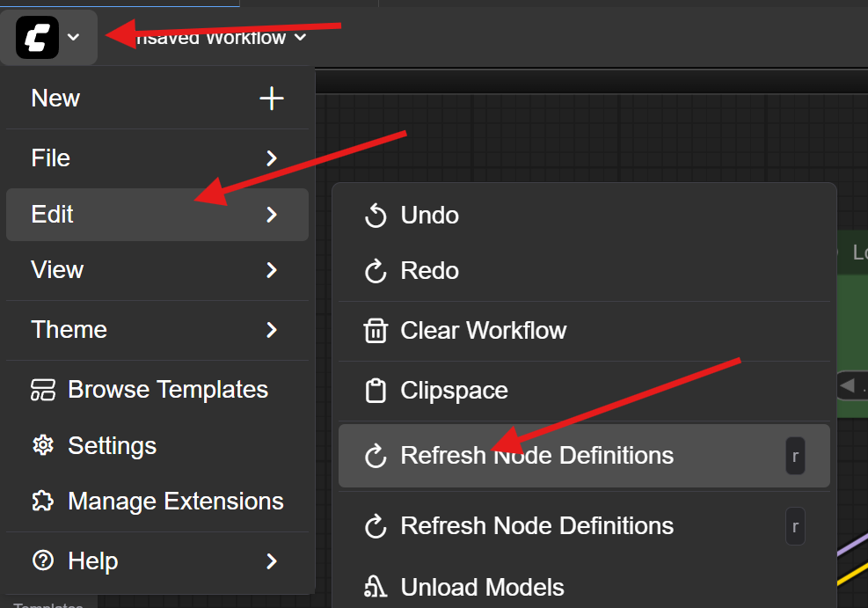
Task: Click the left-pointing arrow on the canvas node
Action: coord(847,385)
